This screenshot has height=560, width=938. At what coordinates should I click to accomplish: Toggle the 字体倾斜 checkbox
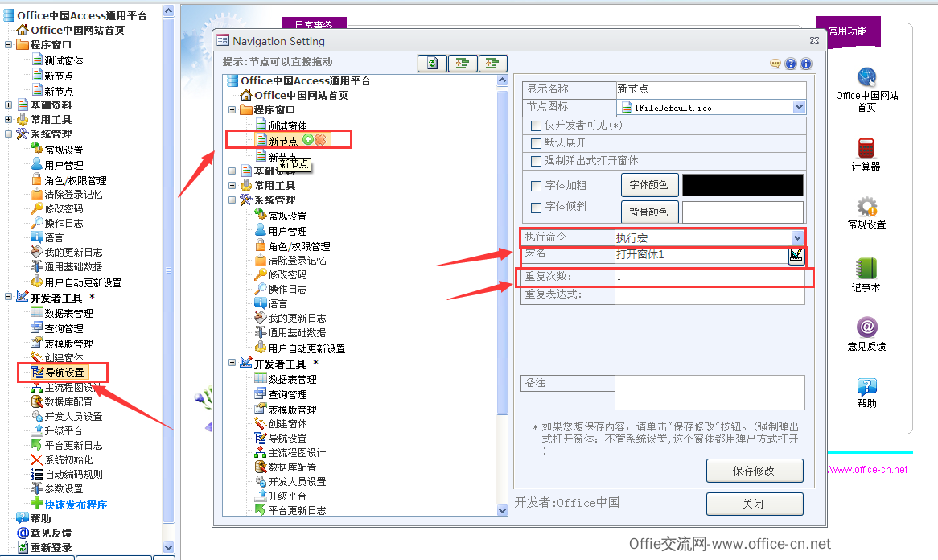pos(536,207)
